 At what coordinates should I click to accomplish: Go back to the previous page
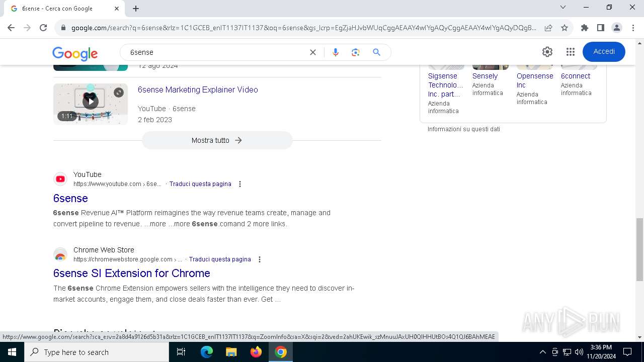[x=11, y=28]
